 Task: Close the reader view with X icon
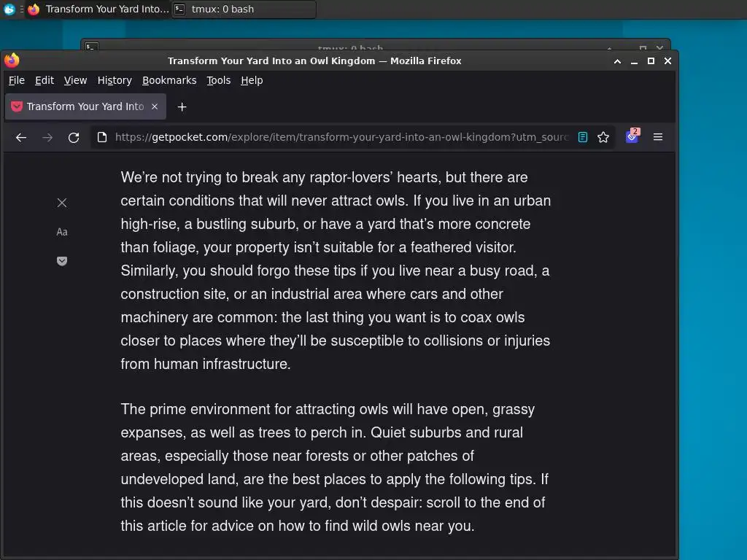(x=62, y=203)
